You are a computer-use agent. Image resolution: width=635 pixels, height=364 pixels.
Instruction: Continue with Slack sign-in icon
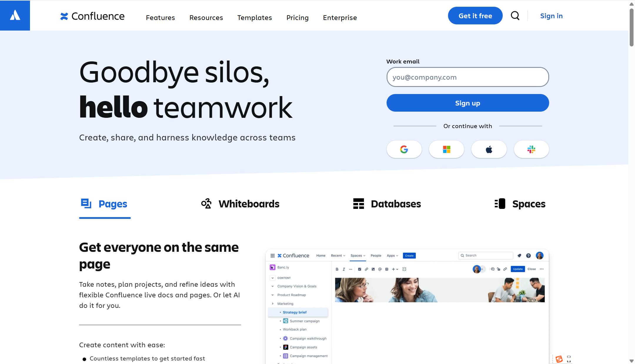pos(531,150)
